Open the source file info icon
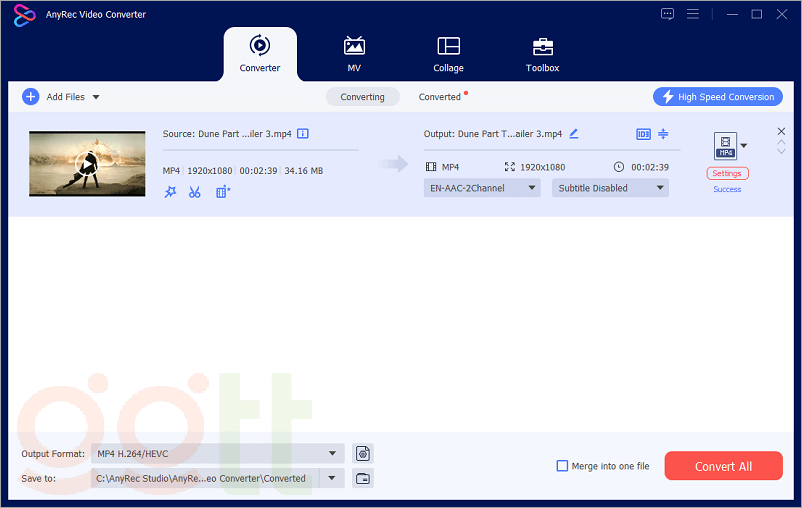The width and height of the screenshot is (802, 508). (x=303, y=134)
